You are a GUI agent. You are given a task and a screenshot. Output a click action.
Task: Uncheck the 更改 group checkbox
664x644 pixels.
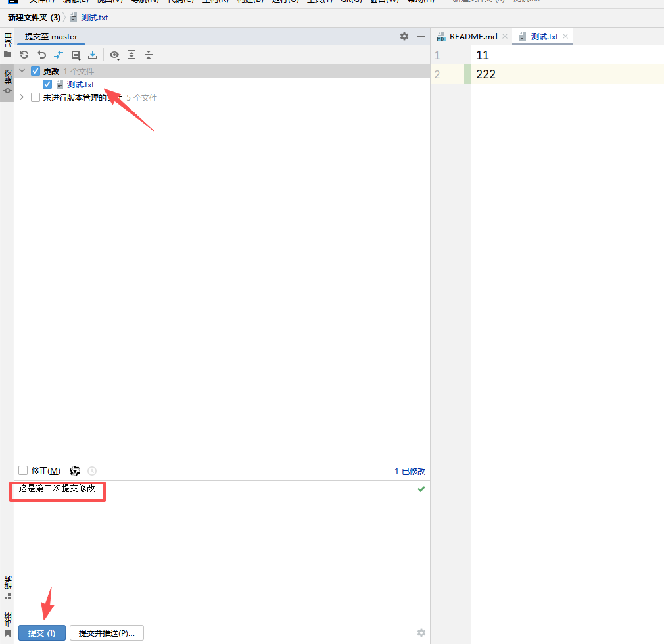click(x=36, y=71)
